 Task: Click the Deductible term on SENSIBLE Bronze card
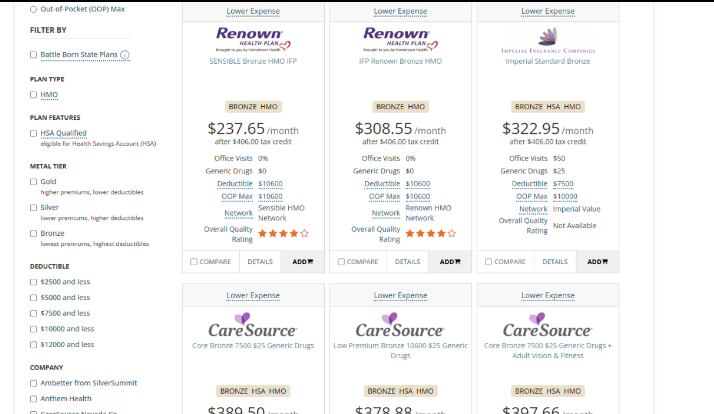(x=235, y=184)
